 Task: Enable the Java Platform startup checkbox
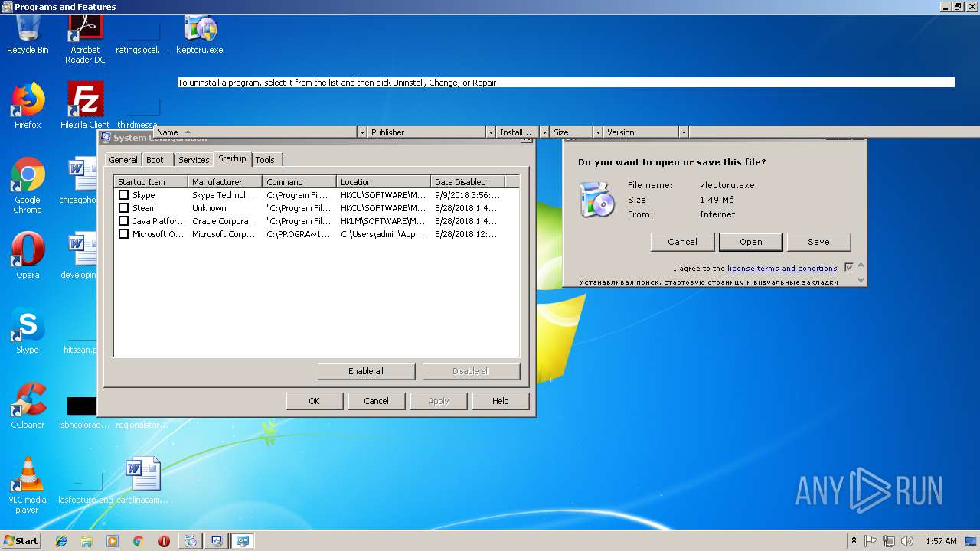tap(124, 221)
